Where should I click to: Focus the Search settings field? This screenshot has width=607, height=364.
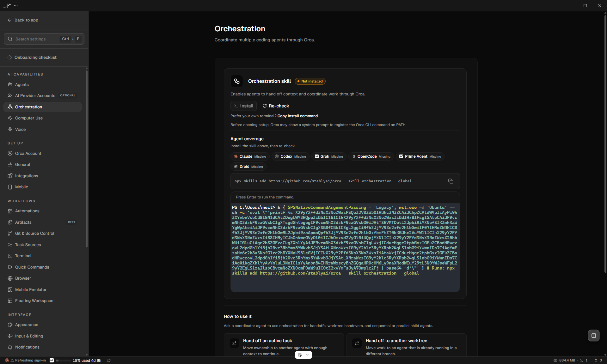tap(44, 39)
